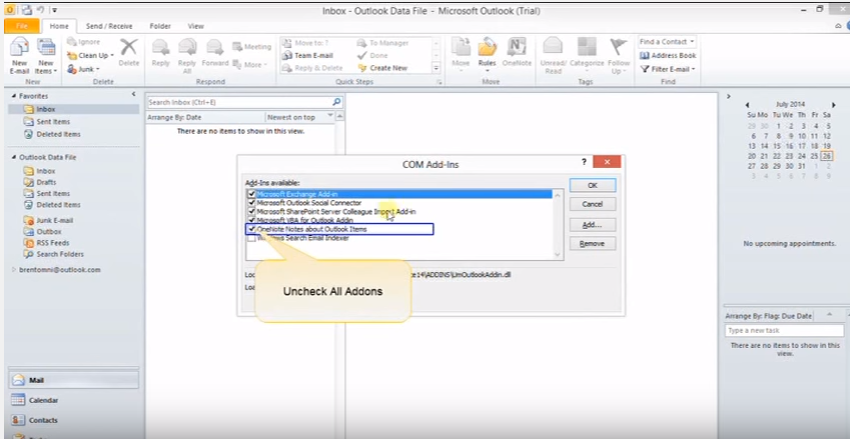Viewport: 850px width, 439px height.
Task: Click the Remove button
Action: 593,244
